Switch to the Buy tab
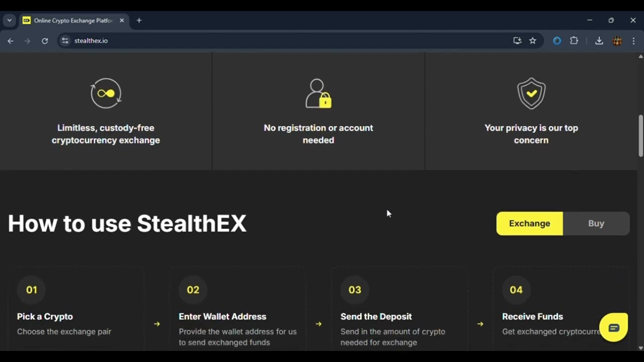Viewport: 644px width, 362px height. (596, 223)
